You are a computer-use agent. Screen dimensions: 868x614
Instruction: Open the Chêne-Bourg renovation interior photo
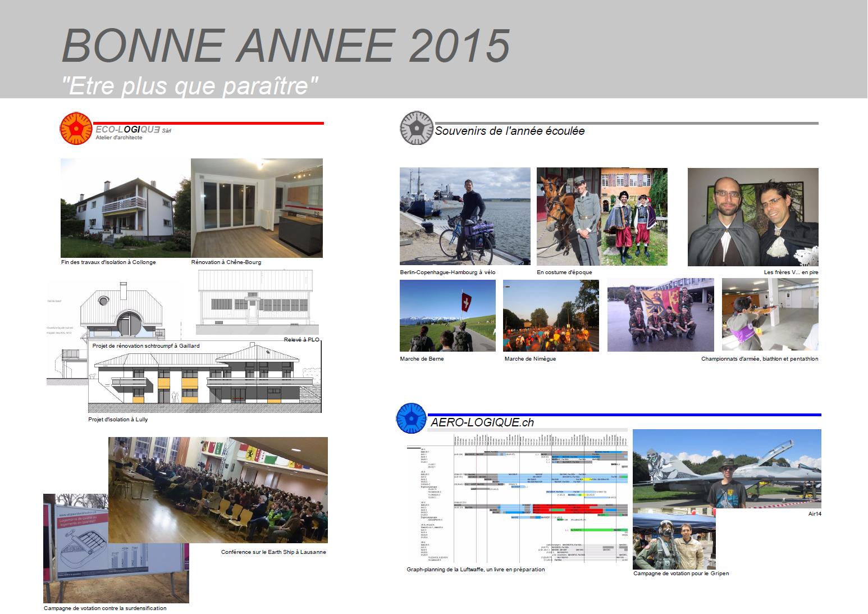click(257, 208)
